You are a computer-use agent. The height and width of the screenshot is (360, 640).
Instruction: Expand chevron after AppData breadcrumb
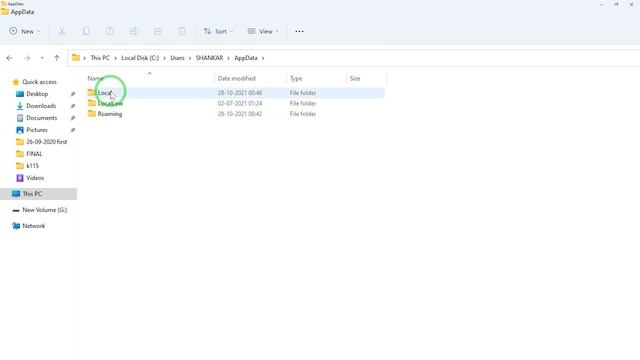[263, 58]
